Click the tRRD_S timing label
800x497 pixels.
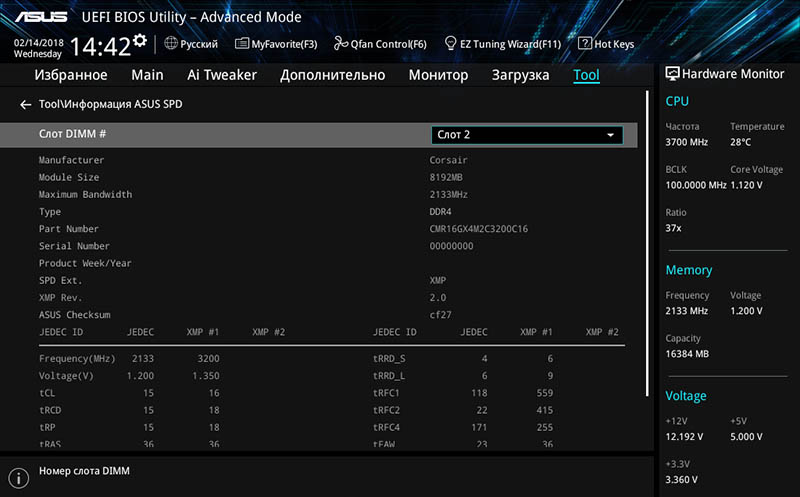[x=389, y=359]
